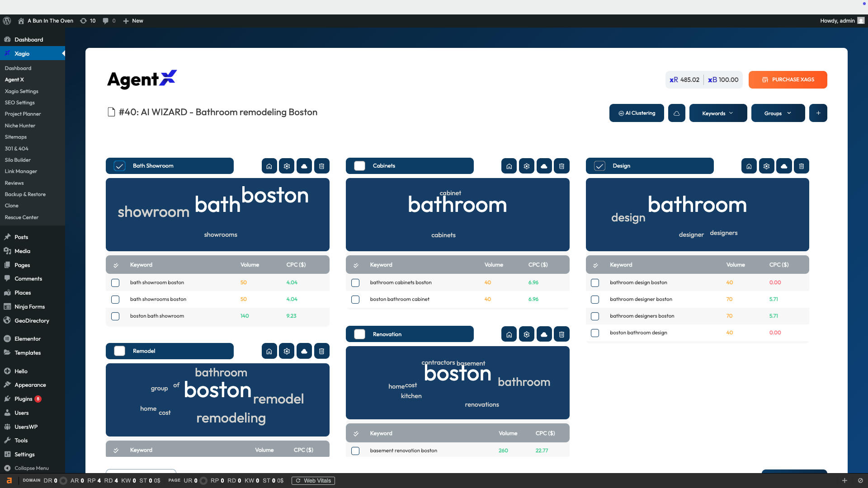
Task: Open the comments bubble in admin bar
Action: (x=109, y=21)
